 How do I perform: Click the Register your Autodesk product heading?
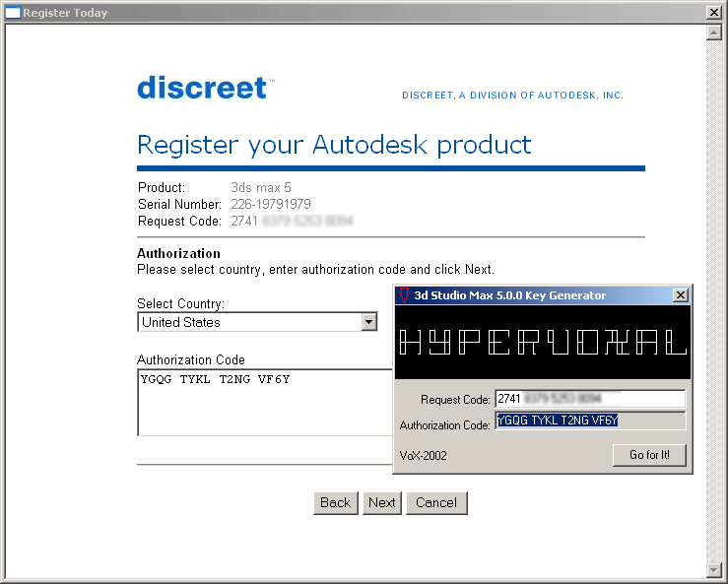(334, 145)
